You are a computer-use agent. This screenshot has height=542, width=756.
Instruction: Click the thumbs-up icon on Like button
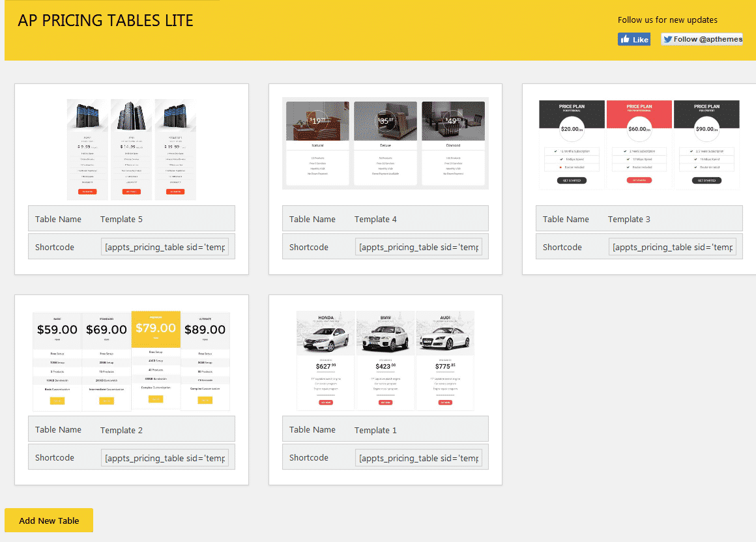click(626, 39)
